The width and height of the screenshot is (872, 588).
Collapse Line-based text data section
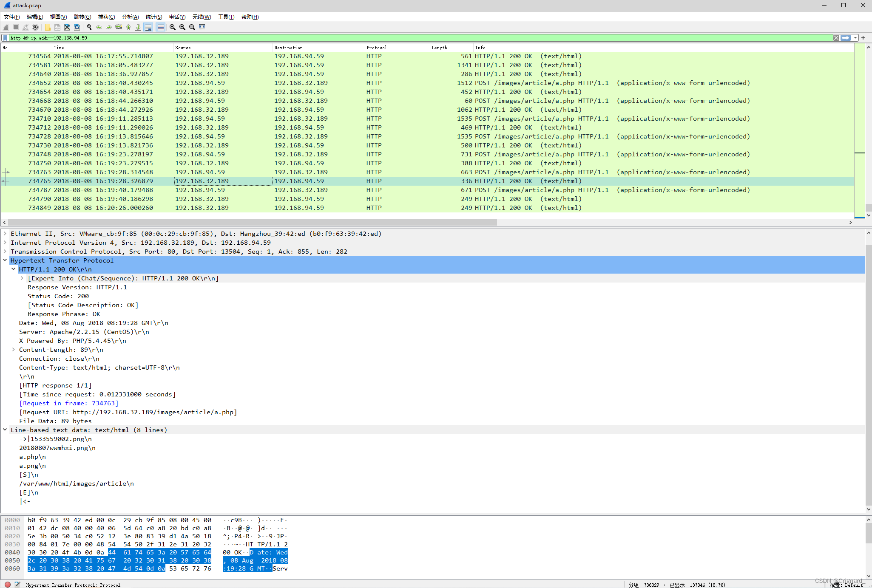click(5, 430)
